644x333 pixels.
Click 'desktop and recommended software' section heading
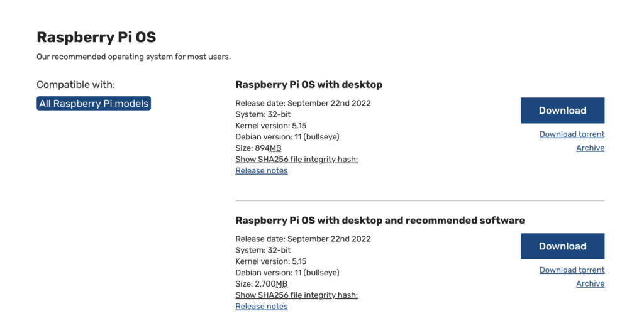click(380, 221)
